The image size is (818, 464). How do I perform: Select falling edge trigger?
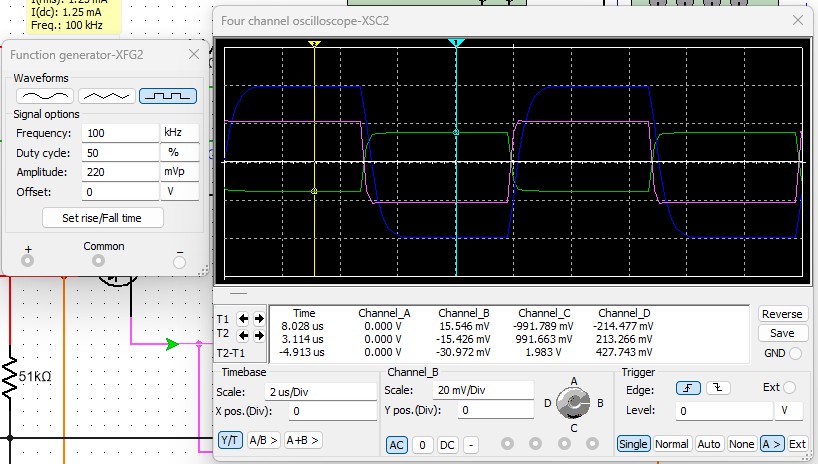click(x=718, y=388)
